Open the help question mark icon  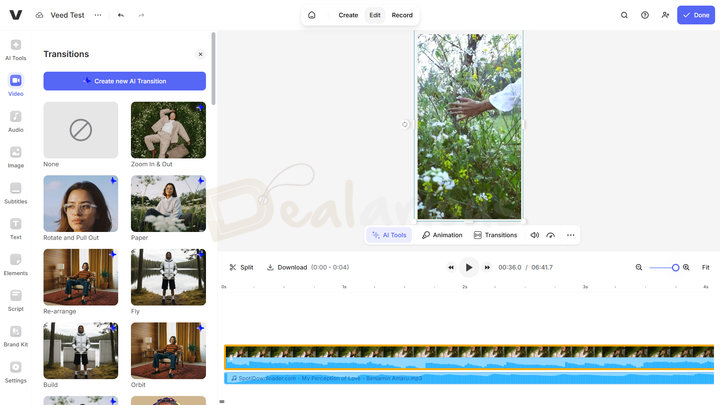click(645, 15)
